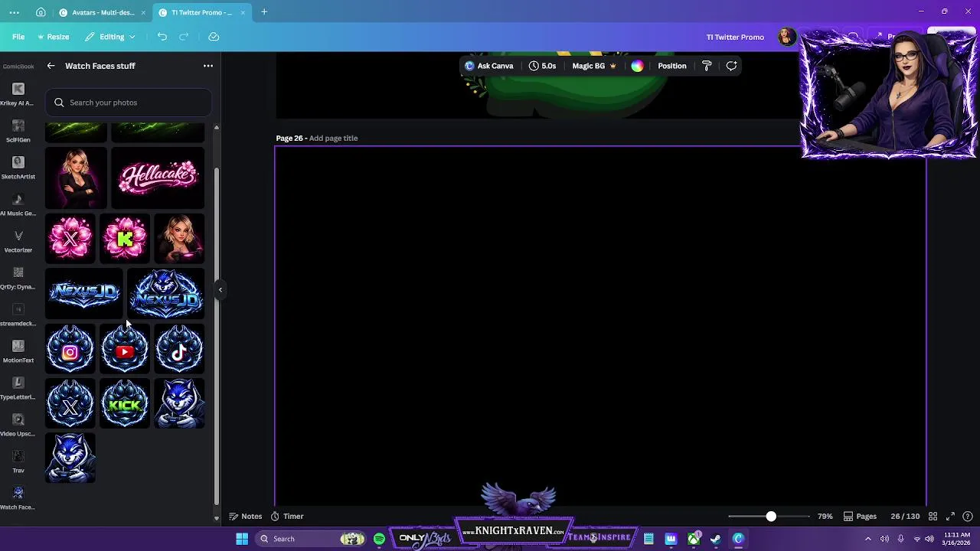This screenshot has width=980, height=551.
Task: Select the TikTok paw icon thumbnail
Action: (179, 349)
